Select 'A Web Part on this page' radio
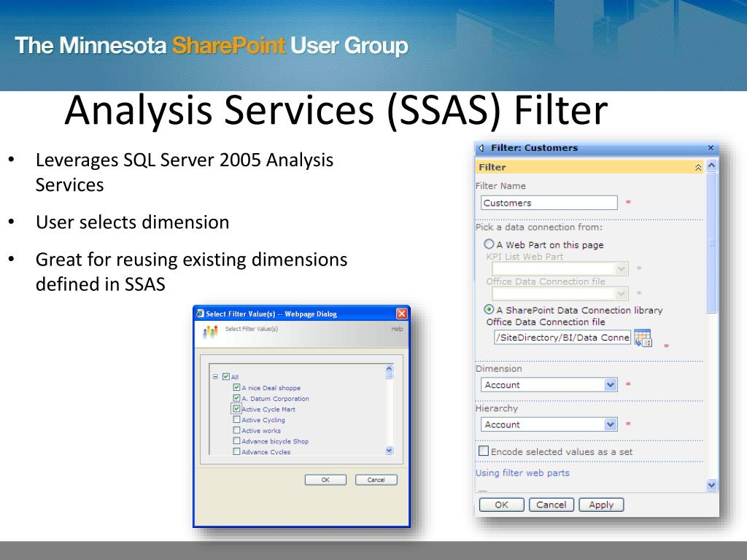 (x=489, y=244)
